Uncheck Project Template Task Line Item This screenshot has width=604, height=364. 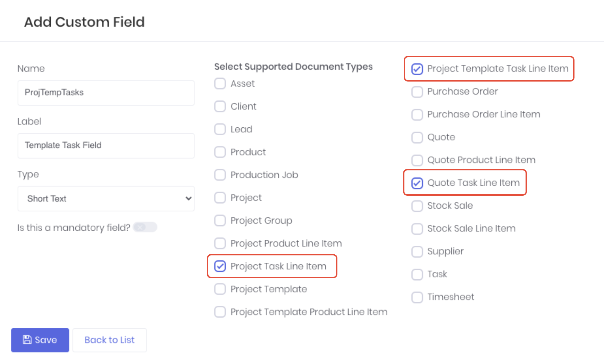417,69
